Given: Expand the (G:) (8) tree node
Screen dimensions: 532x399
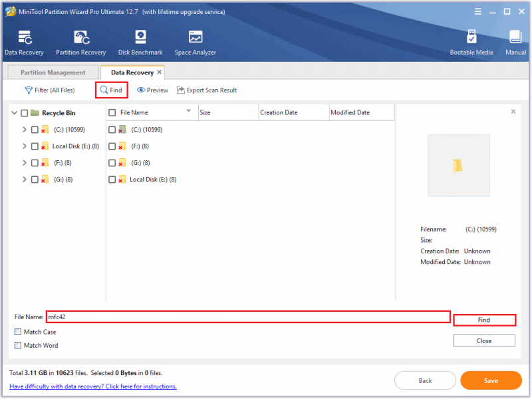Looking at the screenshot, I should click(25, 179).
